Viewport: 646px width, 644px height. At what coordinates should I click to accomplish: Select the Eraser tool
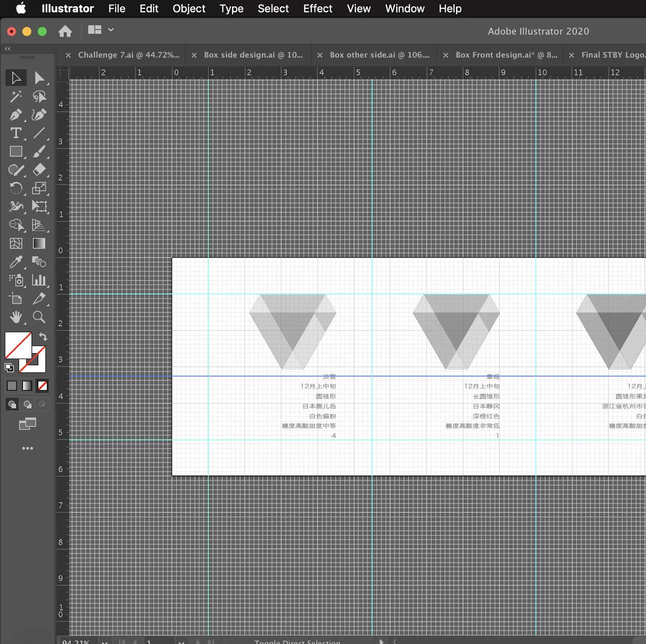tap(39, 170)
